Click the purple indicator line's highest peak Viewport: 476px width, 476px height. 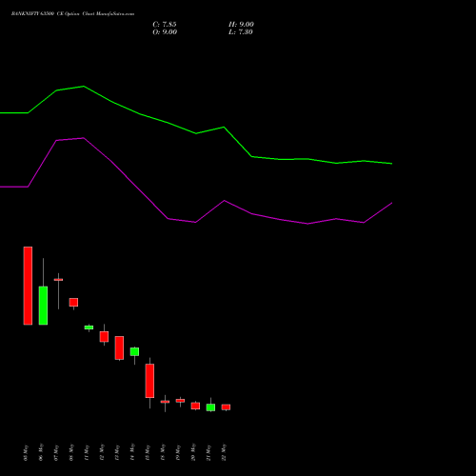[84, 138]
